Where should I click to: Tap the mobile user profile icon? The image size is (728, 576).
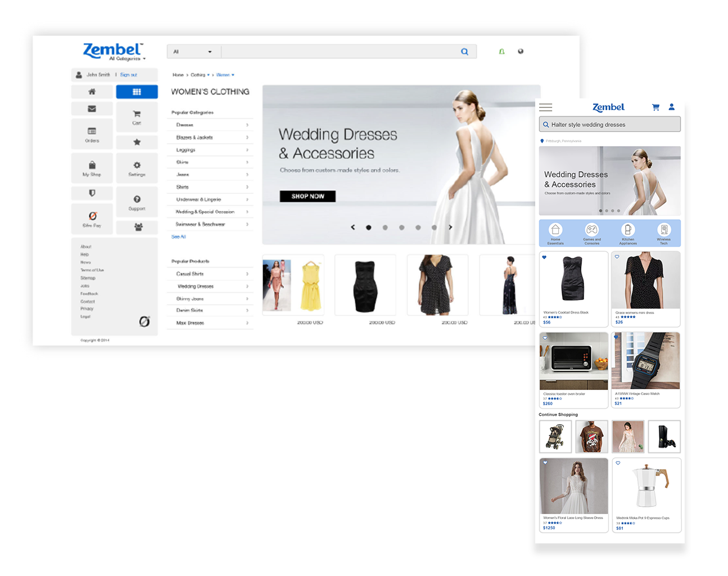pos(671,107)
